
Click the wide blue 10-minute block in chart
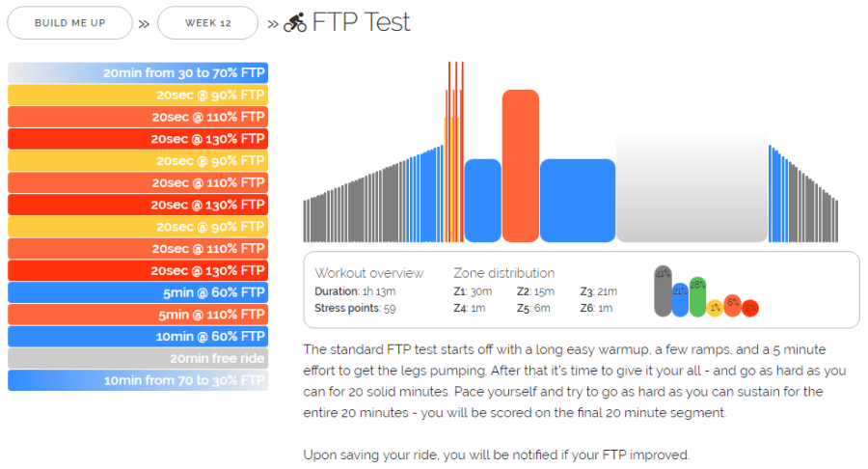point(577,200)
